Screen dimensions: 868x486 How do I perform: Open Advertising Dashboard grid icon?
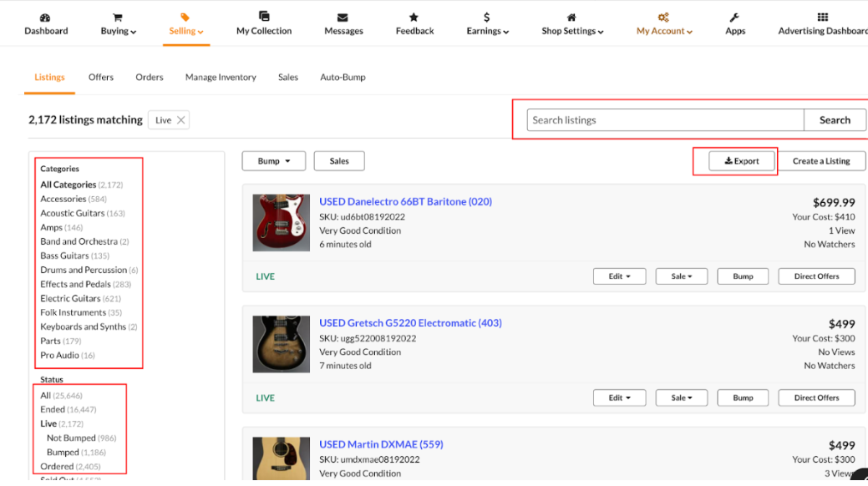822,18
